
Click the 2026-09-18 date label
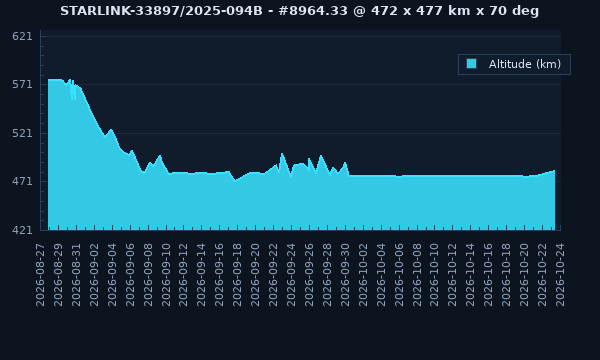click(x=237, y=275)
